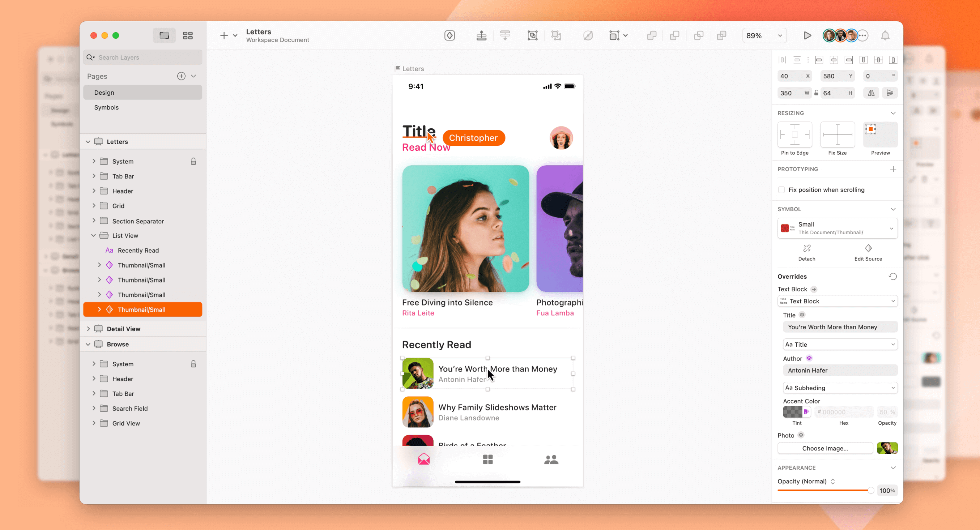Click the Preview play button
The image size is (980, 530).
pos(806,35)
